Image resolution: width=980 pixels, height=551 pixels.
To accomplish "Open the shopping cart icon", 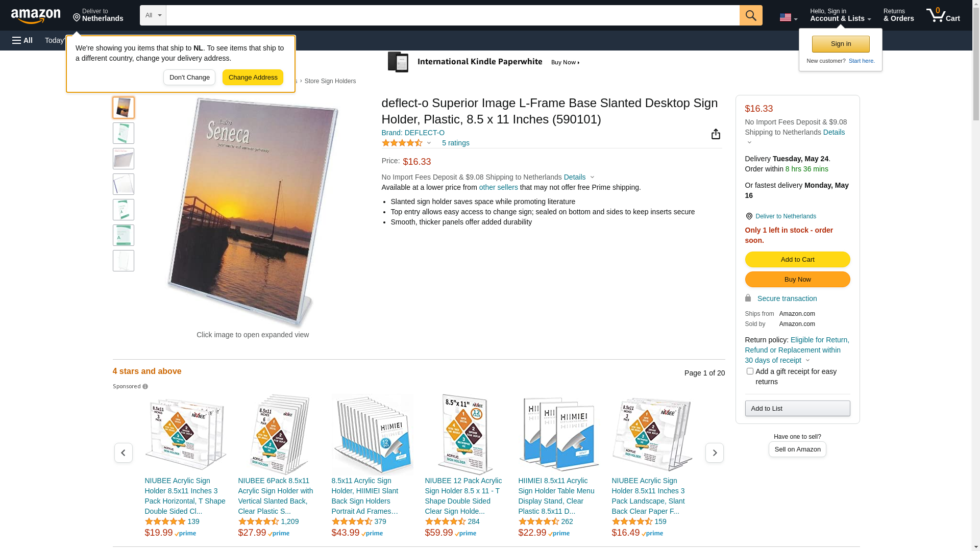I will [x=943, y=15].
